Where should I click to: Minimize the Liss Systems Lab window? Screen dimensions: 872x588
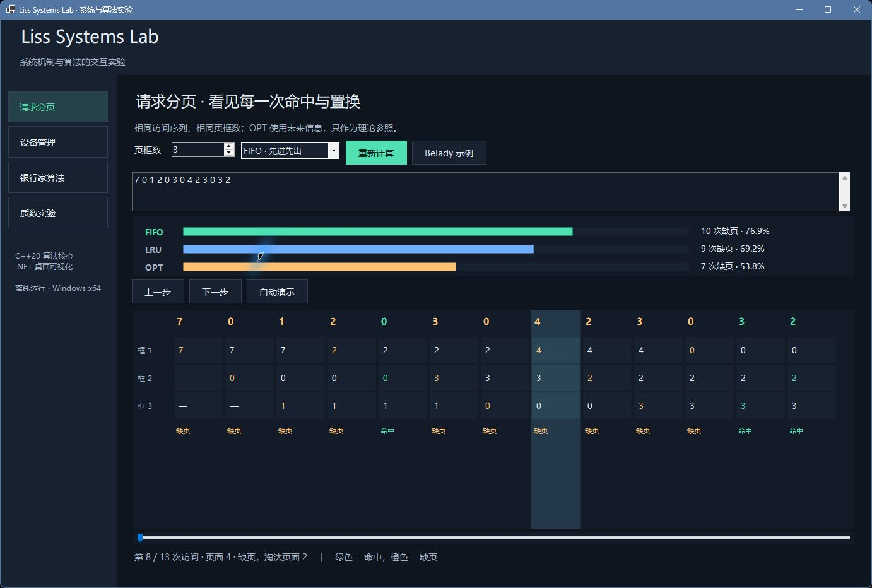799,9
